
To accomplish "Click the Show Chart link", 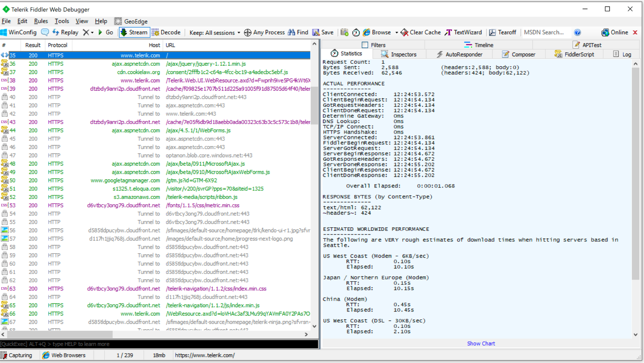I will (481, 343).
